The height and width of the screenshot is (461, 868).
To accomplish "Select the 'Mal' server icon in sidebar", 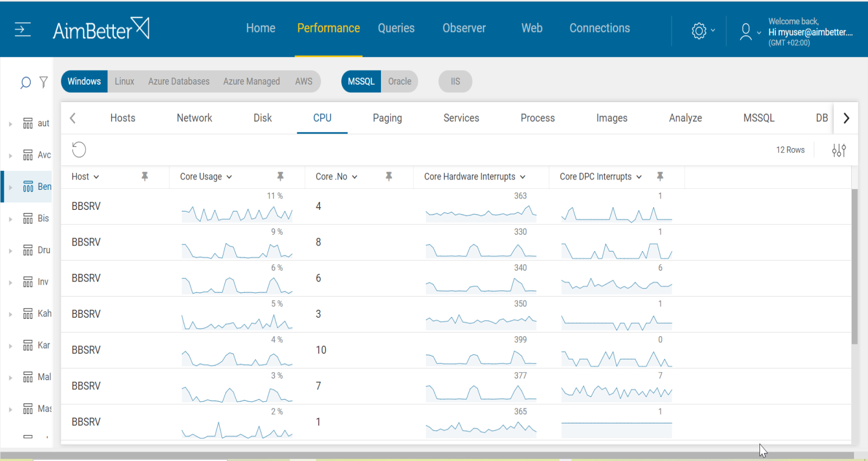I will point(28,377).
